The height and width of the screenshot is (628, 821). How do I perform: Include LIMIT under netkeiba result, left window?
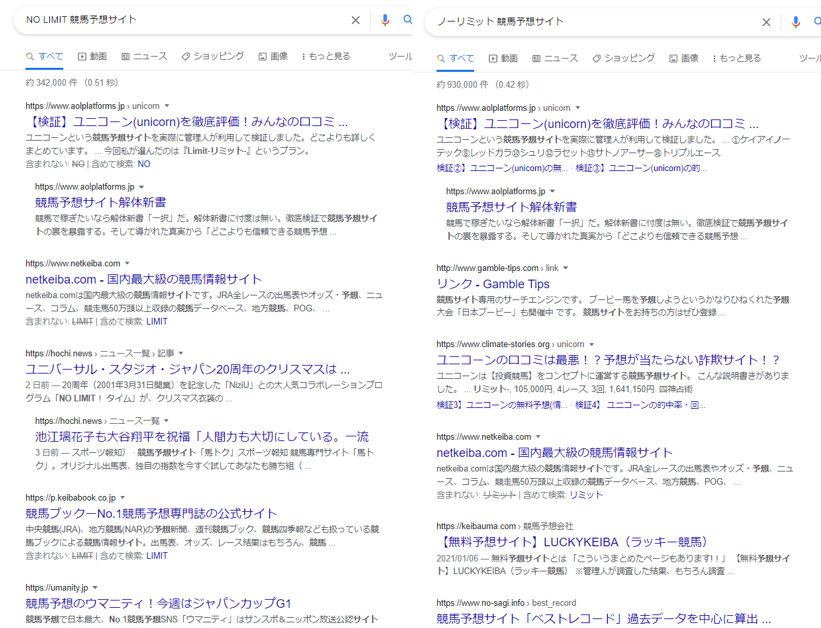(157, 322)
